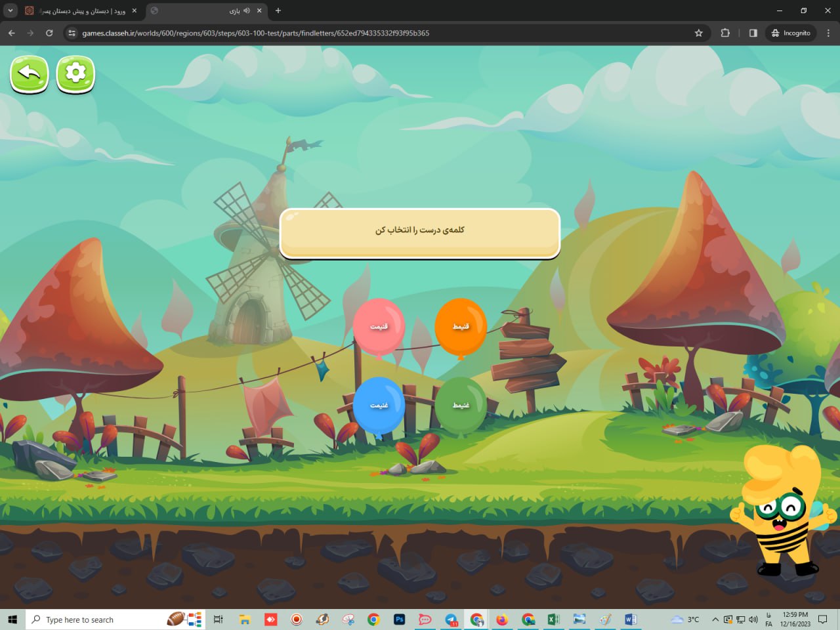This screenshot has width=840, height=630.
Task: Pop the pink balloon labeled قنیمت
Action: pos(379,326)
